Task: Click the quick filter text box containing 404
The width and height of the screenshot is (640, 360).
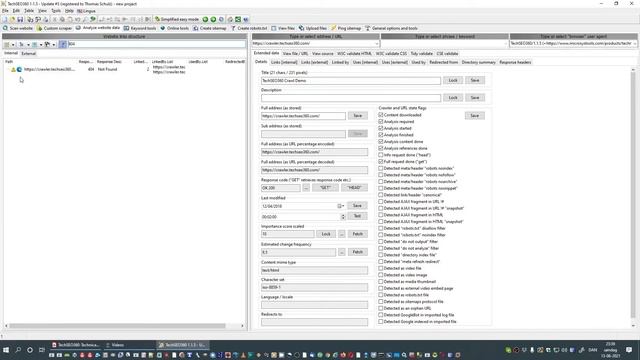Action: point(156,44)
